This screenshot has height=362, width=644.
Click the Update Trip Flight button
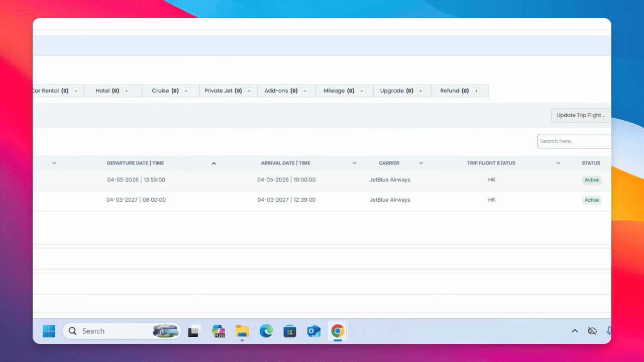click(x=581, y=115)
